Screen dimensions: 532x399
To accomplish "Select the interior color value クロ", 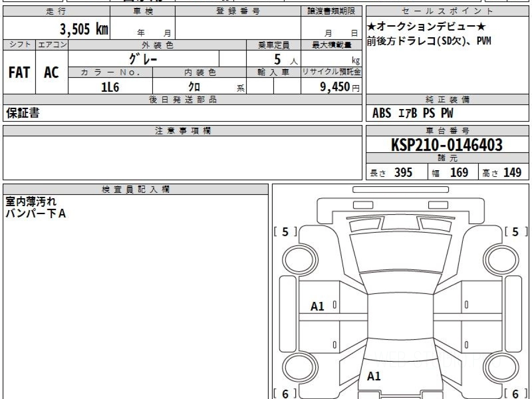I will click(x=194, y=87).
